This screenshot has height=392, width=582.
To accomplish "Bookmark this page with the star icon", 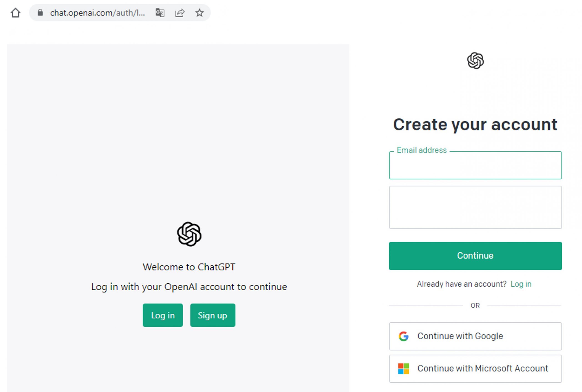I will click(199, 12).
